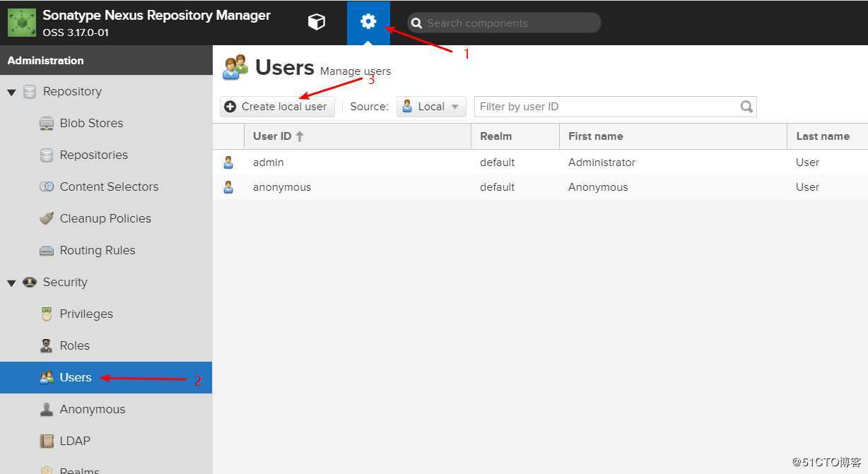The height and width of the screenshot is (474, 868).
Task: Click the LDAP book icon
Action: [47, 442]
